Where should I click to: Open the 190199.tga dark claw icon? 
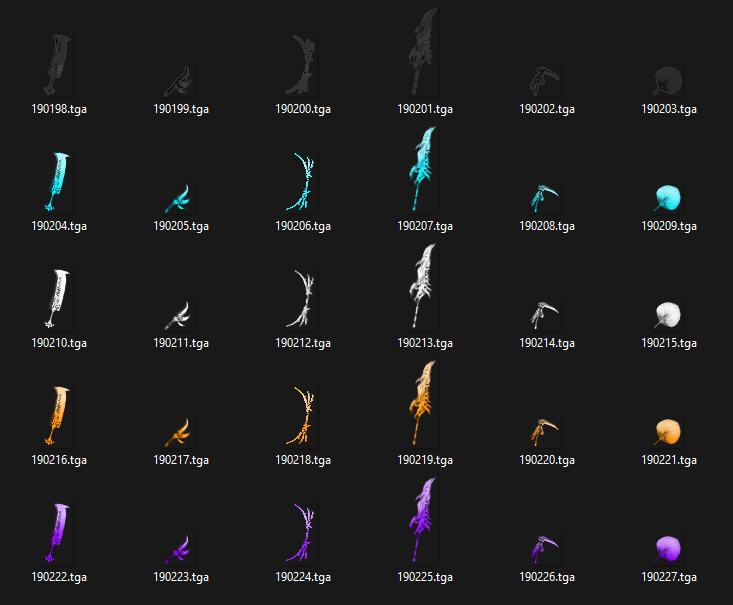[180, 80]
